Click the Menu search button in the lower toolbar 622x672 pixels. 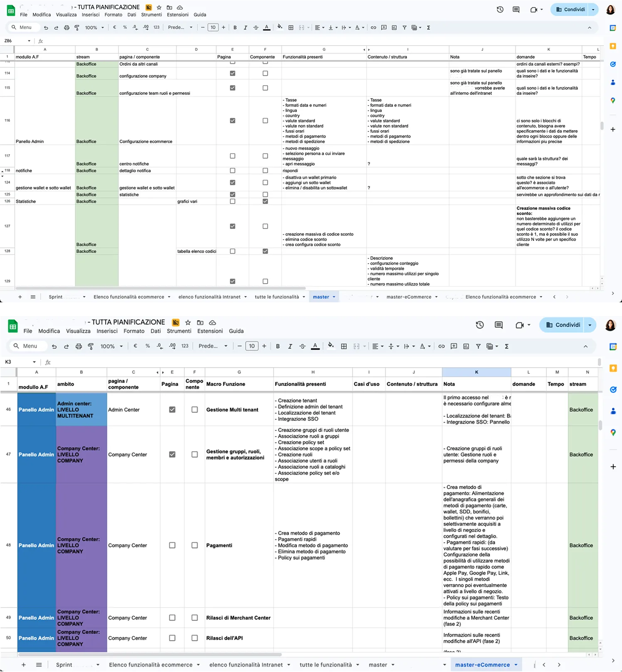tap(25, 346)
